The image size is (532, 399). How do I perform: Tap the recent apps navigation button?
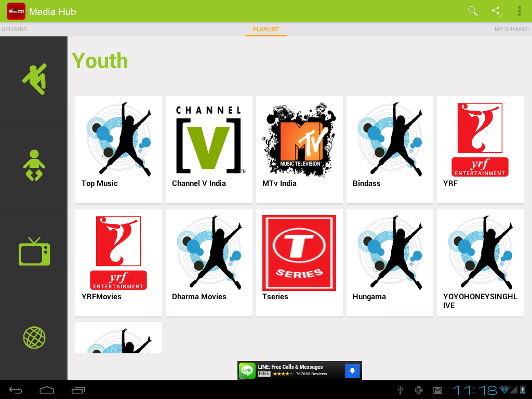[x=78, y=390]
